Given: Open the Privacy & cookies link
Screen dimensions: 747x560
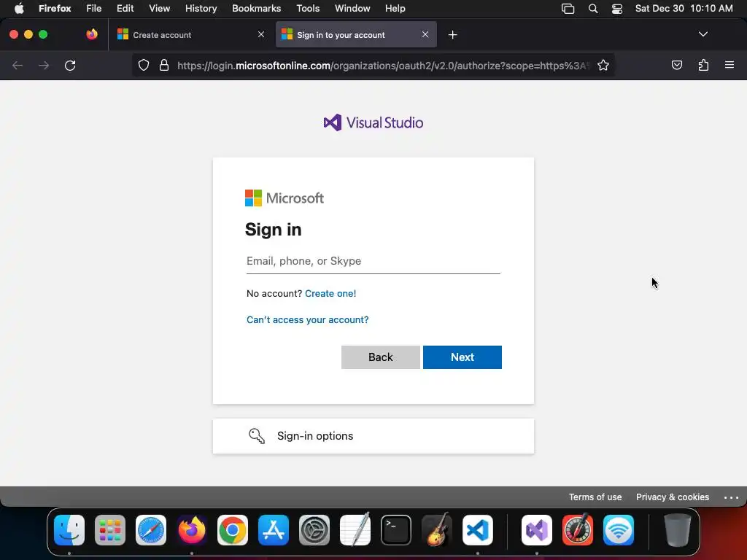Looking at the screenshot, I should point(672,497).
